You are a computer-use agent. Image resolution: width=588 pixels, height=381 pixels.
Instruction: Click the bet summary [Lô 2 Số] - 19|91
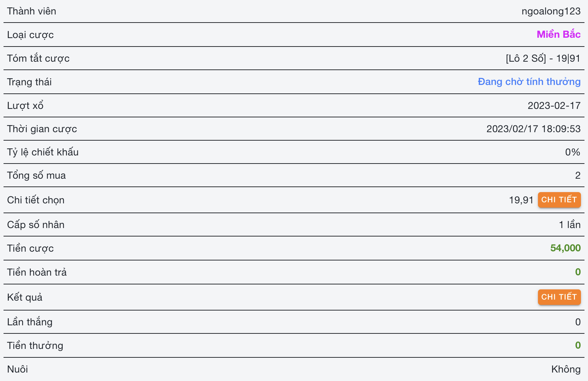(x=543, y=58)
